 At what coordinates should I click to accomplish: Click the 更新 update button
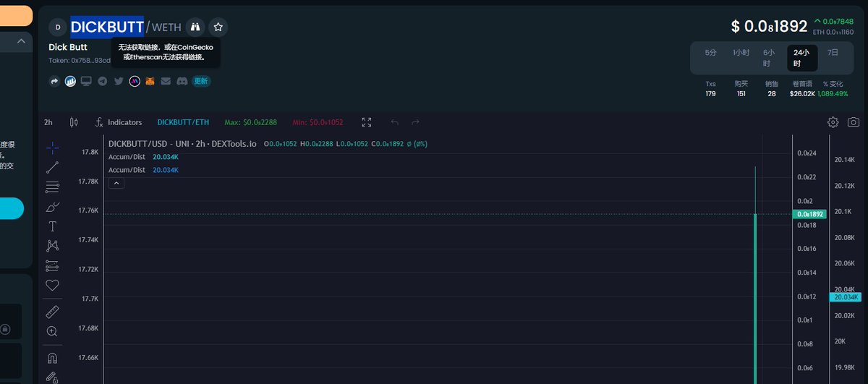(x=201, y=81)
